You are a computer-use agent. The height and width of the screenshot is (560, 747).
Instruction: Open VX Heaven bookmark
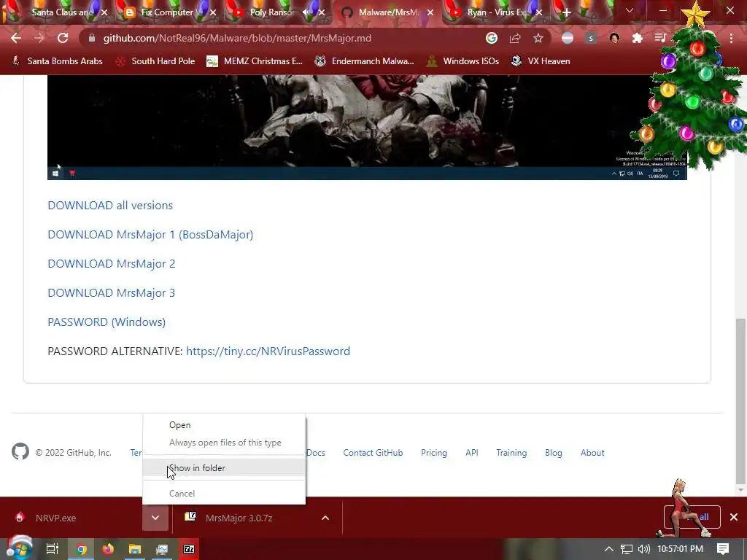(541, 61)
